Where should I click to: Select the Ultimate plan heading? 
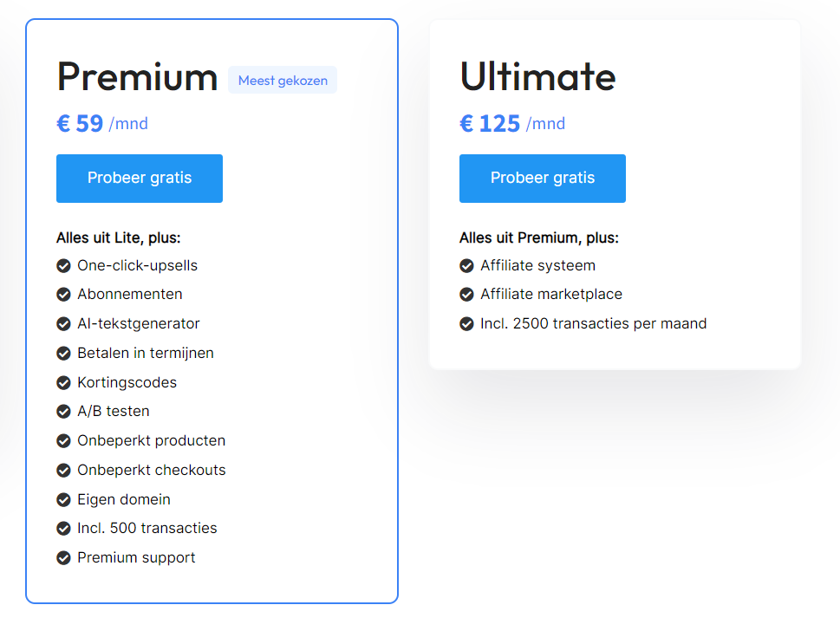(537, 76)
